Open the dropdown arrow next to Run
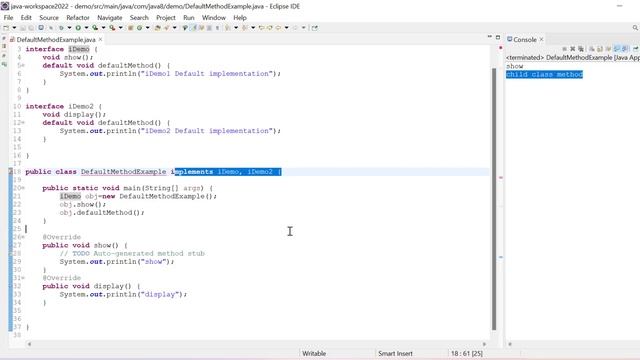This screenshot has height=360, width=640. tap(86, 28)
